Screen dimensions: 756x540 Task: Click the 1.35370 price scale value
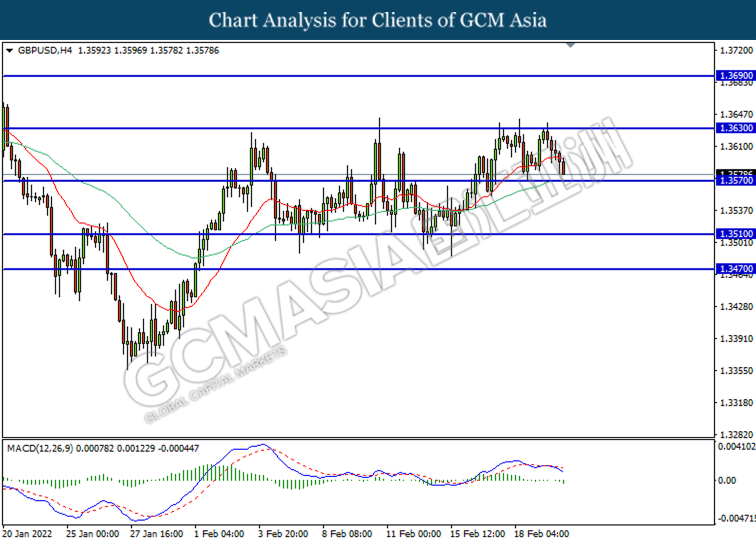pyautogui.click(x=736, y=210)
